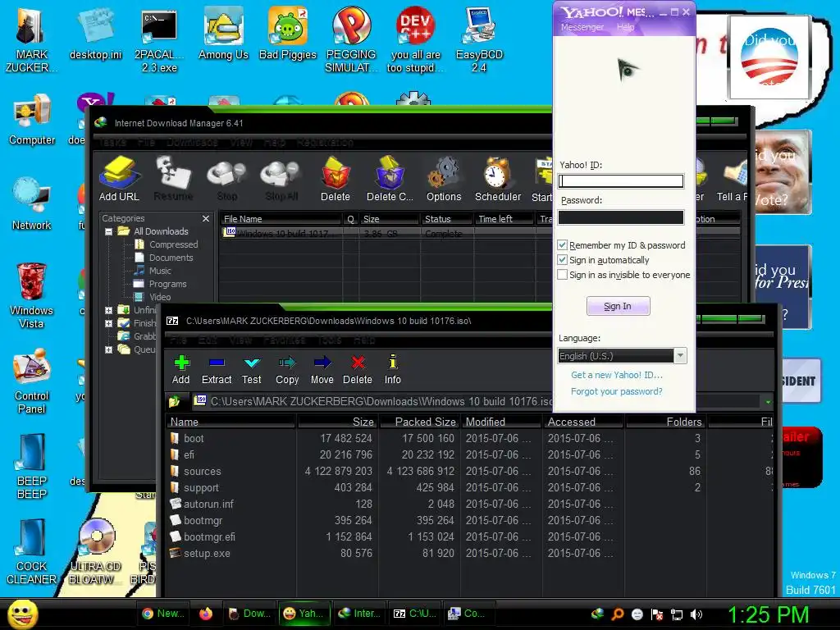Toggle Remember my ID & password checkbox

(563, 244)
